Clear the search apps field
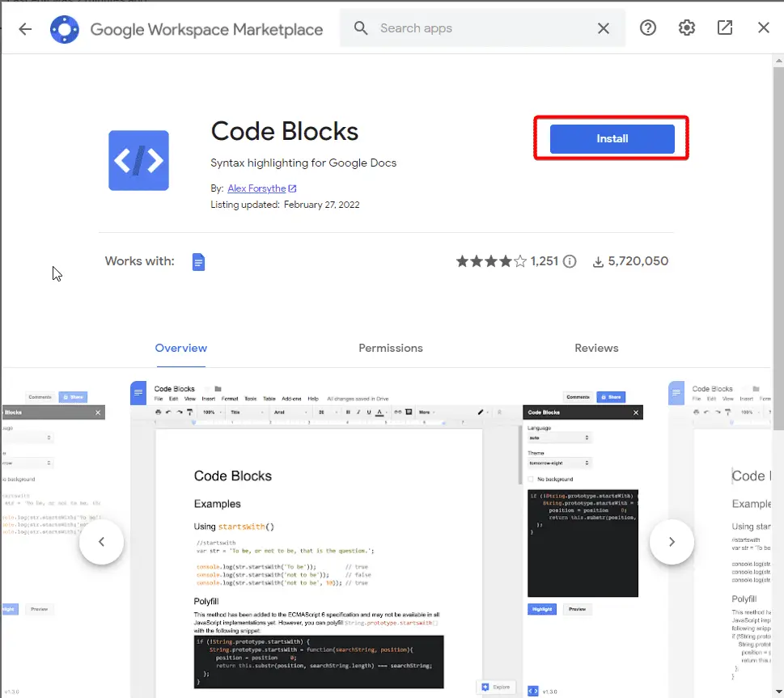The height and width of the screenshot is (698, 784). [x=604, y=28]
